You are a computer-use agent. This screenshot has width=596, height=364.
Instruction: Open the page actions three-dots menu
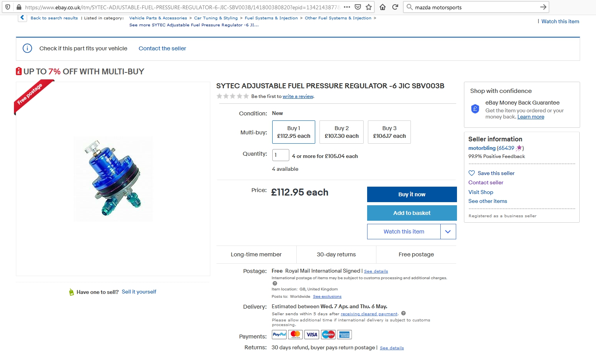347,7
